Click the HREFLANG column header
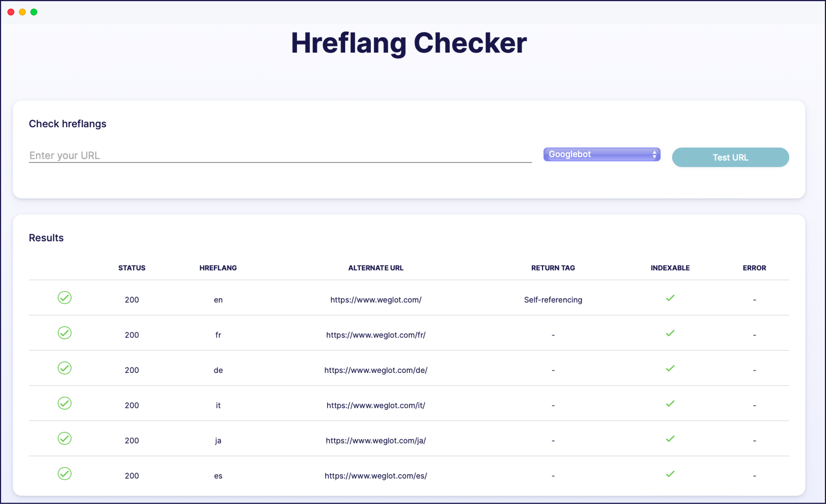Viewport: 826px width, 504px height. 218,268
